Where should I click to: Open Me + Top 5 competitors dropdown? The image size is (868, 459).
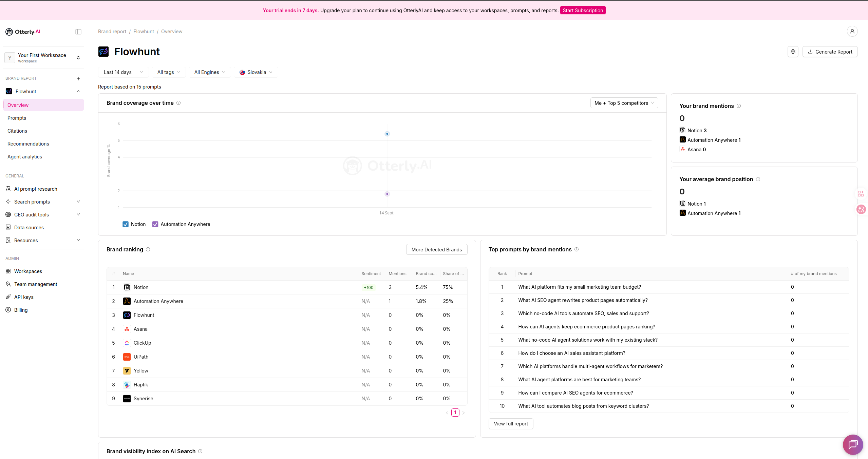(624, 103)
